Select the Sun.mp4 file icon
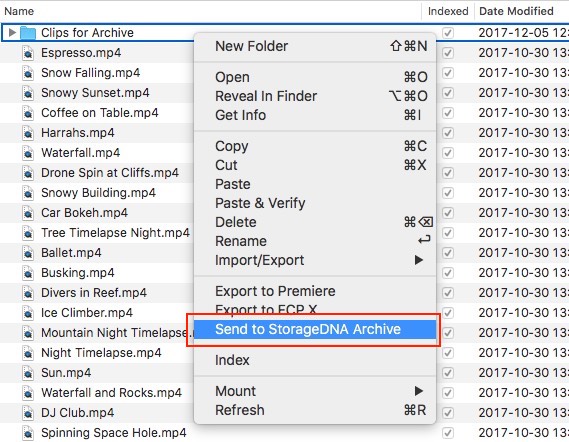This screenshot has width=569, height=442. pyautogui.click(x=28, y=373)
